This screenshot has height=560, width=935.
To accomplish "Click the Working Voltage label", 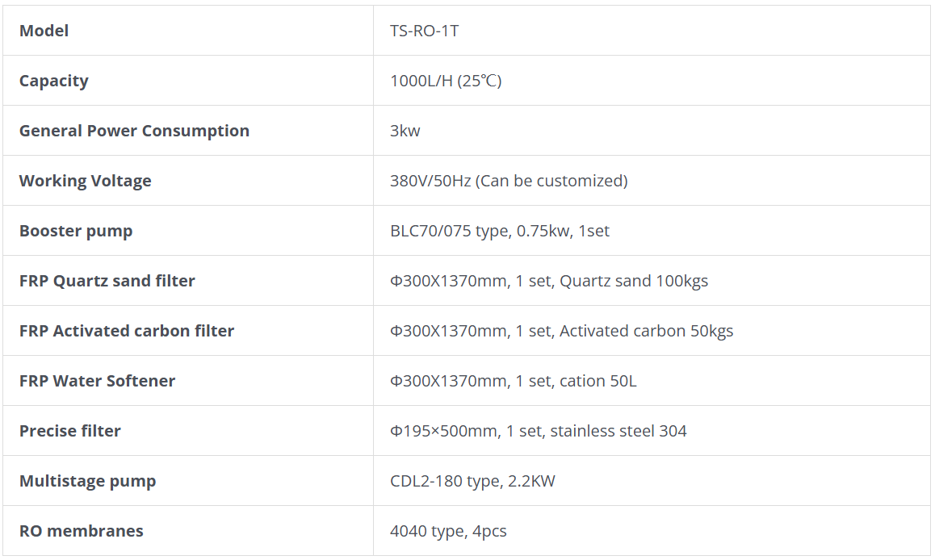I will pos(86,181).
